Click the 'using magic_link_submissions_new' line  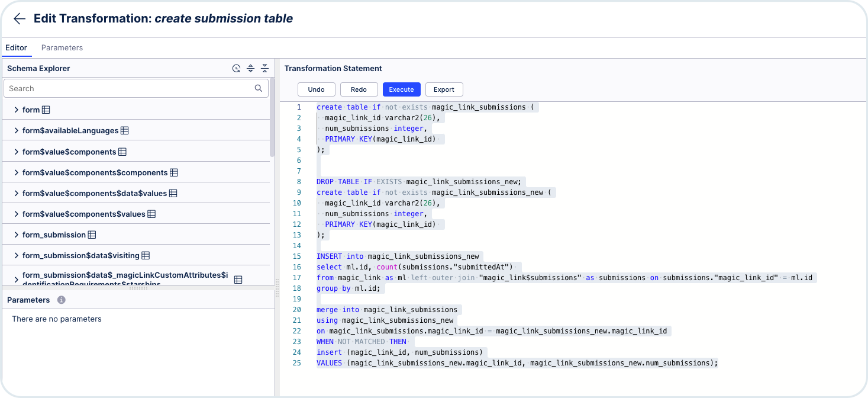tap(385, 320)
